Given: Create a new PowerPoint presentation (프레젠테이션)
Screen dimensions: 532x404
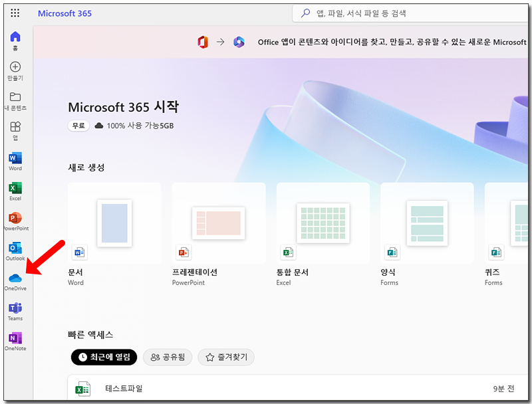Looking at the screenshot, I should click(x=219, y=235).
